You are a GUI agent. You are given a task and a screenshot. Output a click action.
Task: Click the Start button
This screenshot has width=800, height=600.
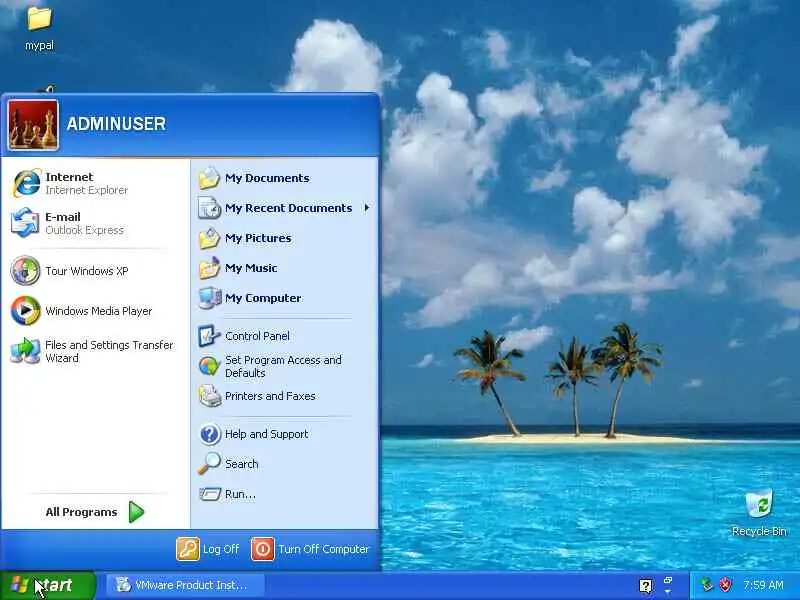(x=47, y=585)
